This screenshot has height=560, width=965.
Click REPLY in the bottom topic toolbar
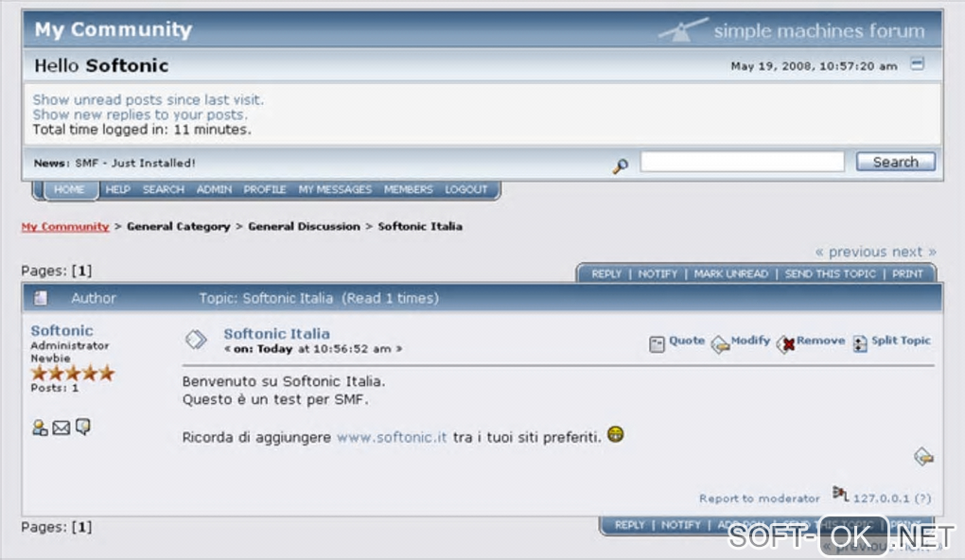(629, 525)
